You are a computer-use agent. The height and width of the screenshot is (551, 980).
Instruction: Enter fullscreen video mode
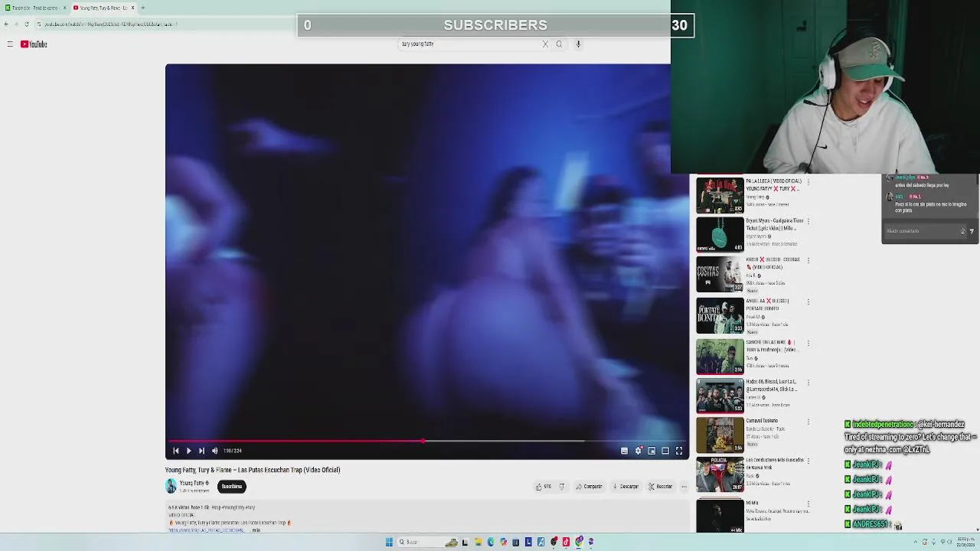(679, 451)
